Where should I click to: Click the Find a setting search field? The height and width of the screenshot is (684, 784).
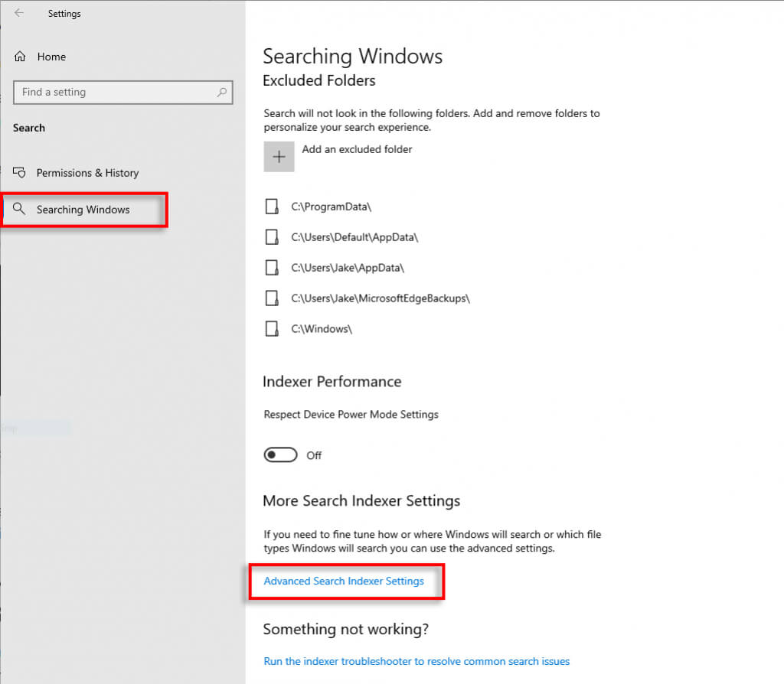(x=115, y=93)
